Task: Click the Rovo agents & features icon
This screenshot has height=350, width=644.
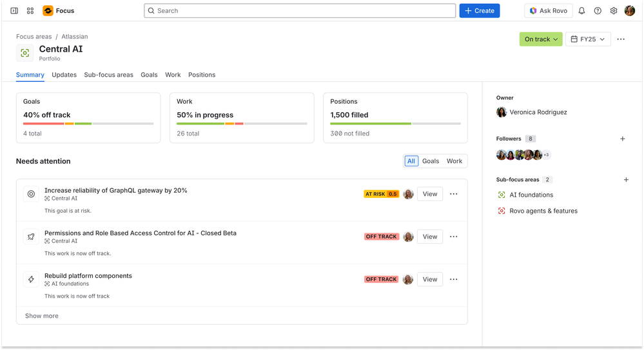Action: 502,211
